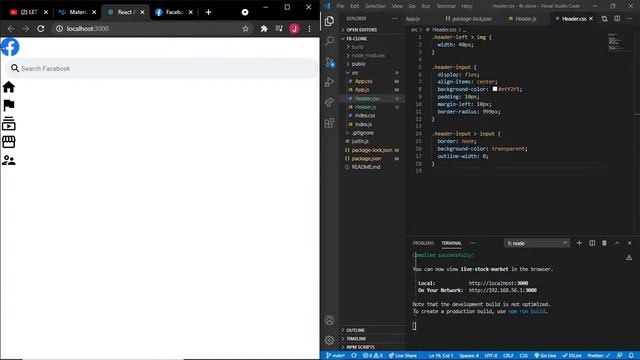This screenshot has width=640, height=360.
Task: Click the #eff2f5 color swatch in code
Action: tap(495, 89)
